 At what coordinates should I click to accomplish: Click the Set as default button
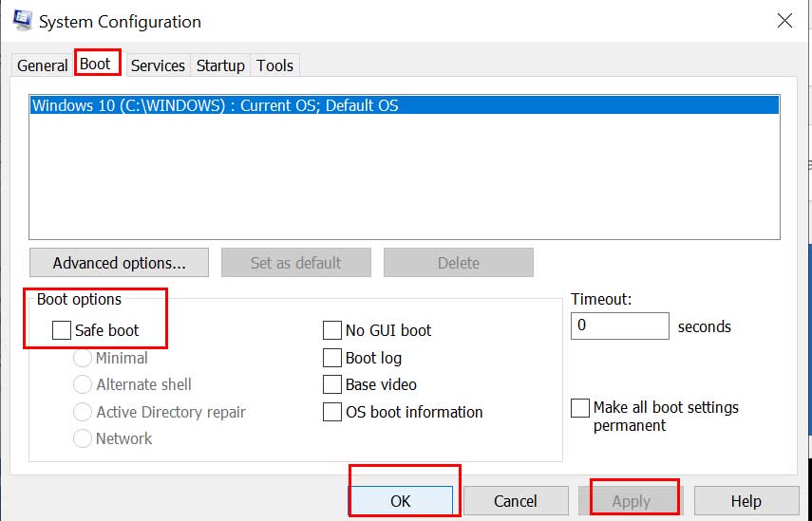click(295, 263)
